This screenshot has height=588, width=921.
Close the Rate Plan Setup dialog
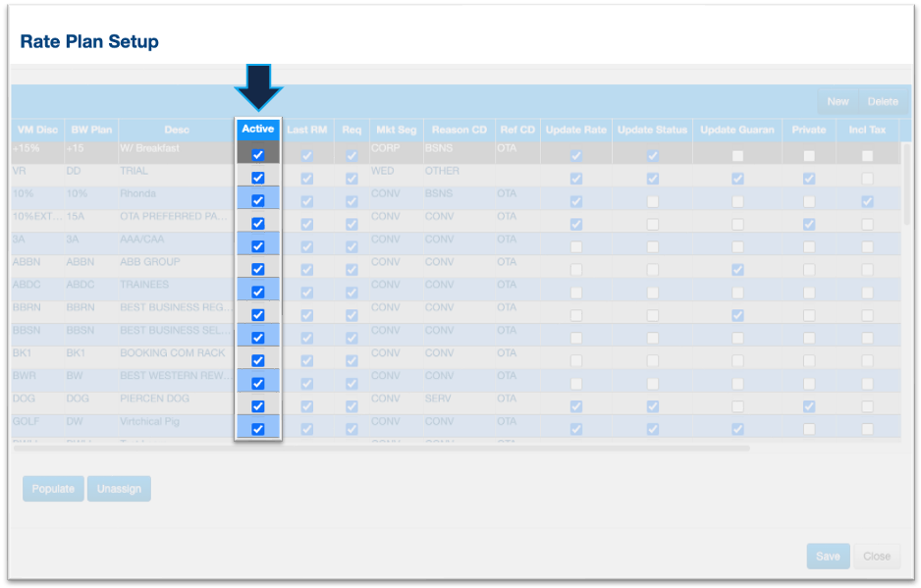click(x=876, y=557)
